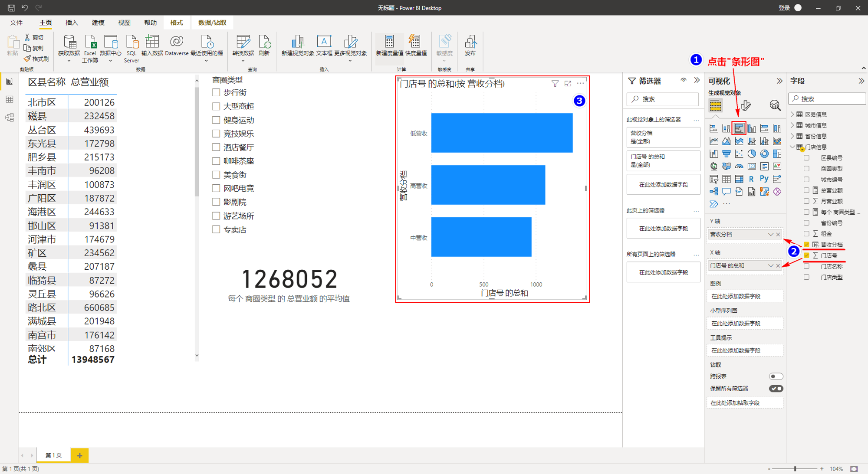Viewport: 868px width, 474px height.
Task: Select the matrix visual
Action: pos(739,179)
